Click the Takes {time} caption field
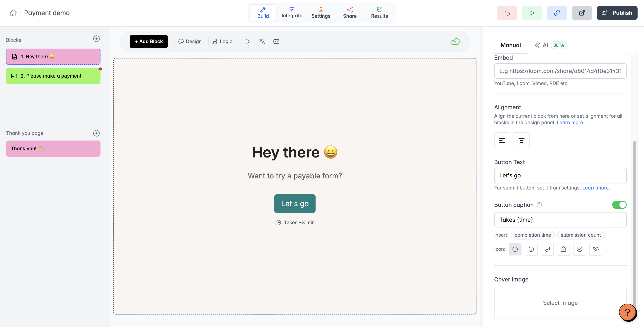The width and height of the screenshot is (644, 327). point(560,220)
